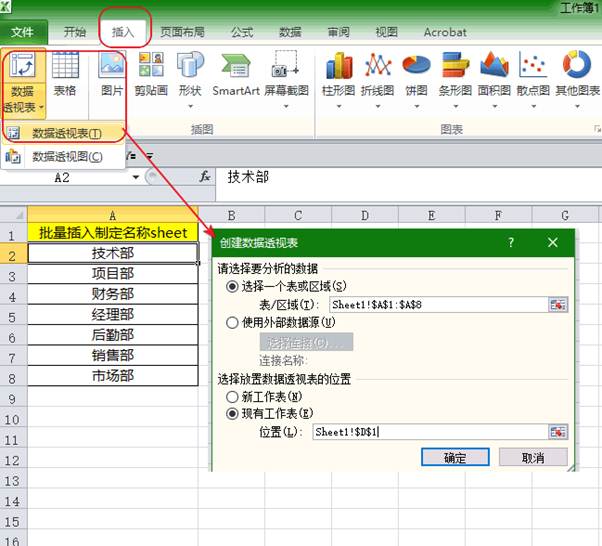Click the 图片 (Picture) insert icon
The width and height of the screenshot is (602, 546).
tap(112, 75)
